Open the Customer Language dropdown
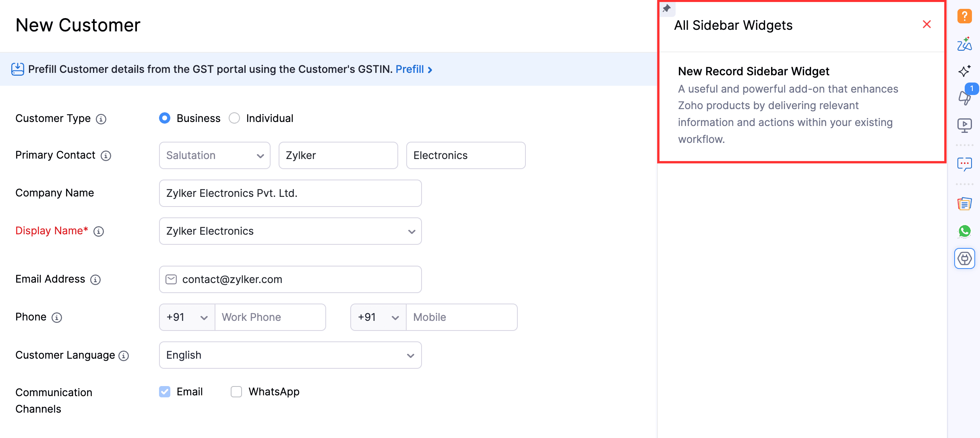Image resolution: width=980 pixels, height=438 pixels. pos(290,355)
